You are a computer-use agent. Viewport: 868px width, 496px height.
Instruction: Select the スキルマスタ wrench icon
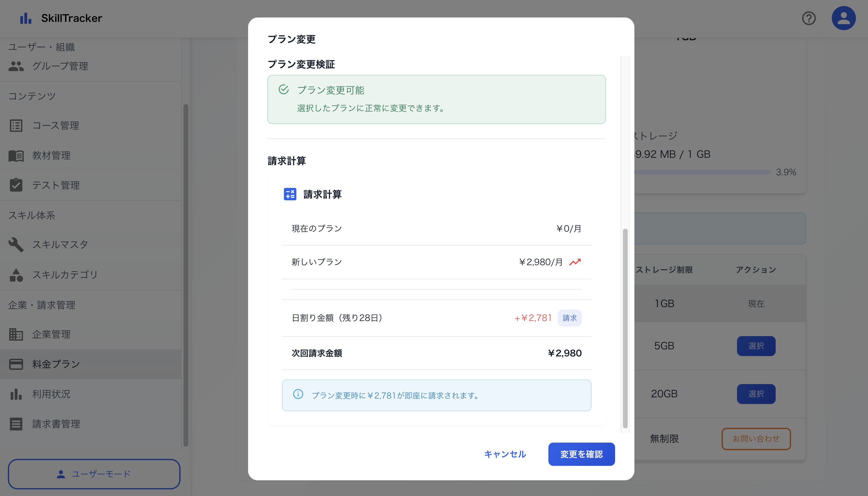(16, 245)
